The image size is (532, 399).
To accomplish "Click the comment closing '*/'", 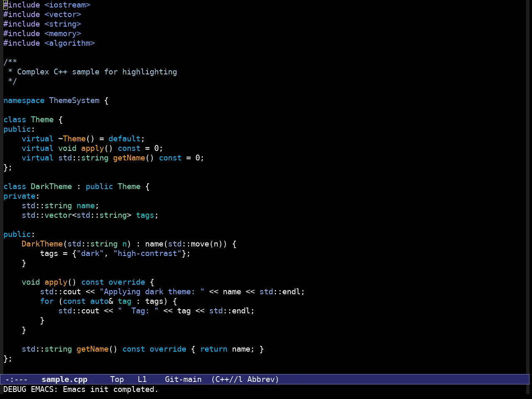I will [12, 81].
